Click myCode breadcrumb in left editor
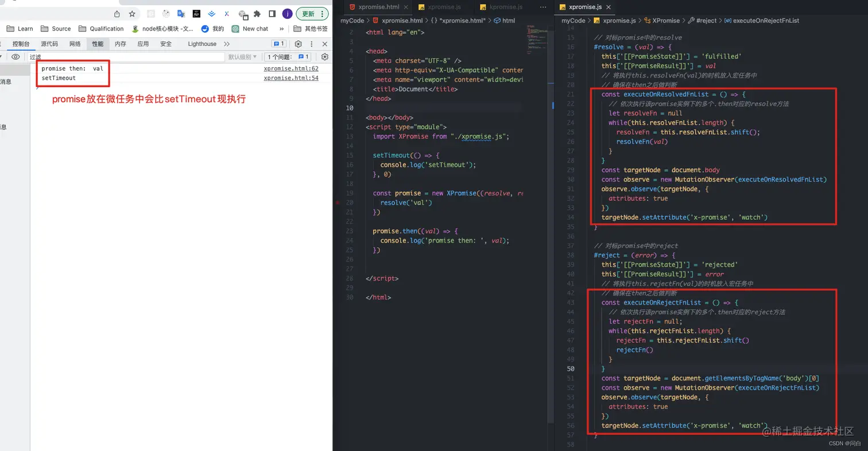The width and height of the screenshot is (868, 451). point(352,20)
